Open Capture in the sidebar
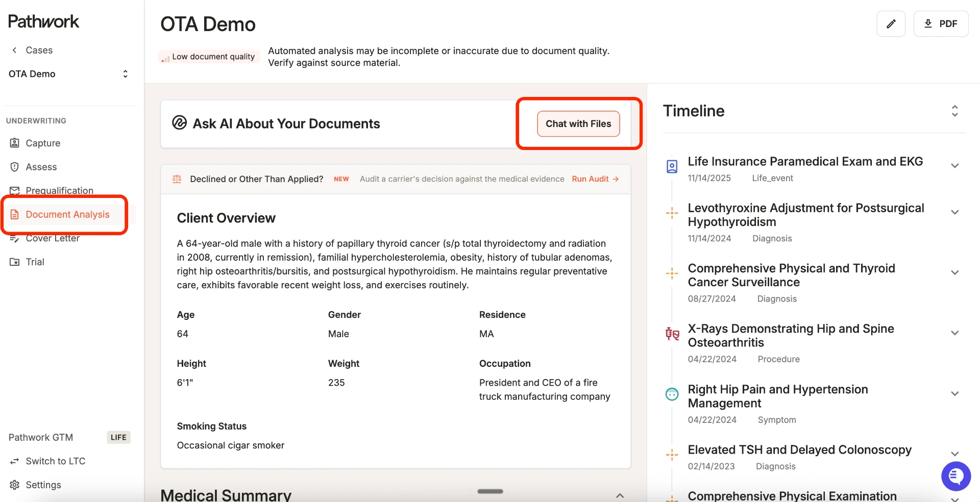Viewport: 980px width, 502px height. pos(43,143)
